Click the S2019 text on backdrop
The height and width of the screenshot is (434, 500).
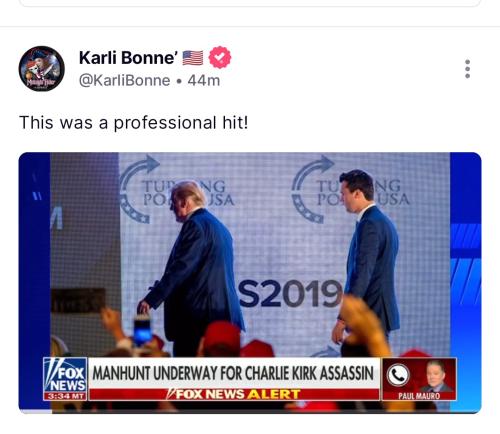click(290, 293)
